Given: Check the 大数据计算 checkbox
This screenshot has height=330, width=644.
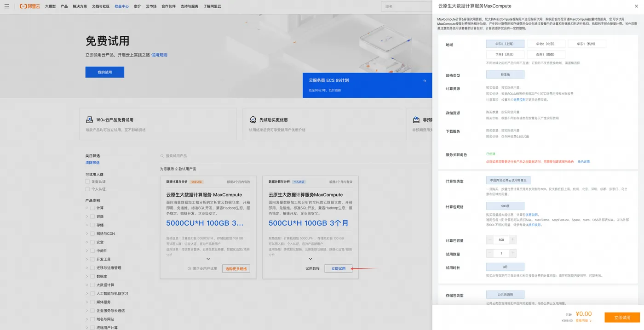Looking at the screenshot, I should [93, 285].
